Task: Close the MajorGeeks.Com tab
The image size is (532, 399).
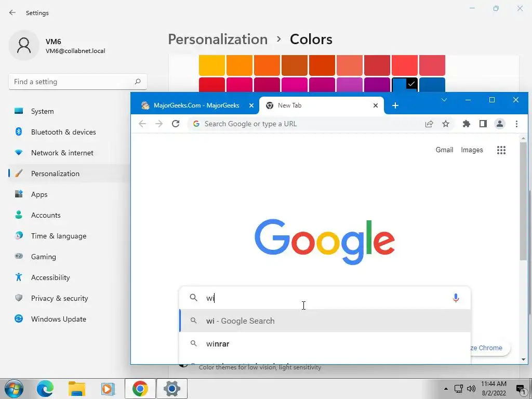Action: [251, 105]
